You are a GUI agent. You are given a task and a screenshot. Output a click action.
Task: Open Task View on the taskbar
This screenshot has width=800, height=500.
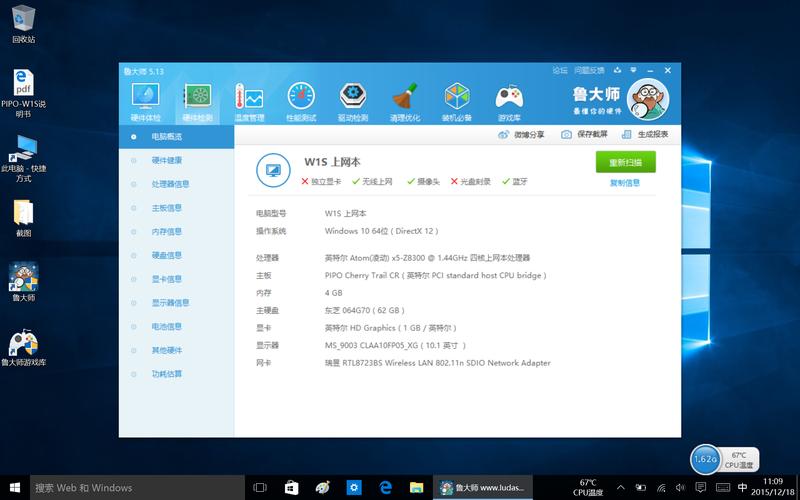click(x=260, y=488)
